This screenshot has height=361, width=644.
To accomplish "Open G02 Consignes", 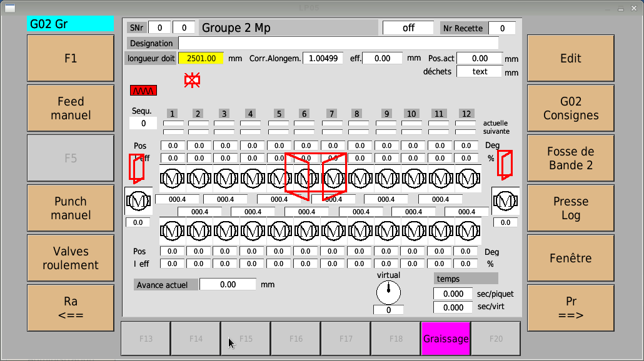I will tap(570, 109).
